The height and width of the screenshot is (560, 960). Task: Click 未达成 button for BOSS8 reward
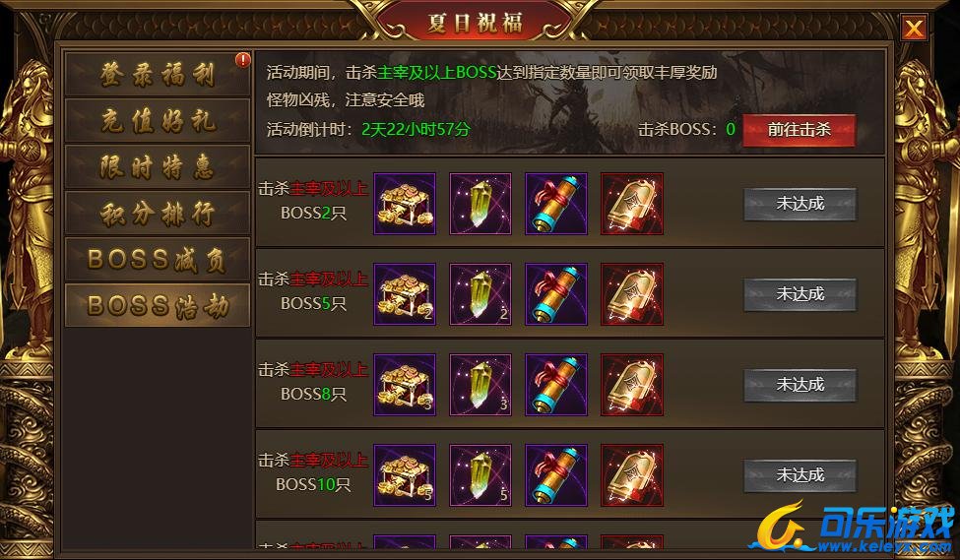pyautogui.click(x=800, y=385)
